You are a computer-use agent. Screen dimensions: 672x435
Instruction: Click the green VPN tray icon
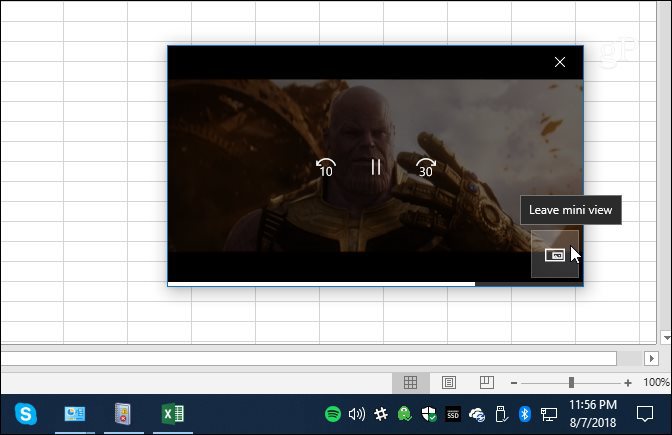[405, 414]
